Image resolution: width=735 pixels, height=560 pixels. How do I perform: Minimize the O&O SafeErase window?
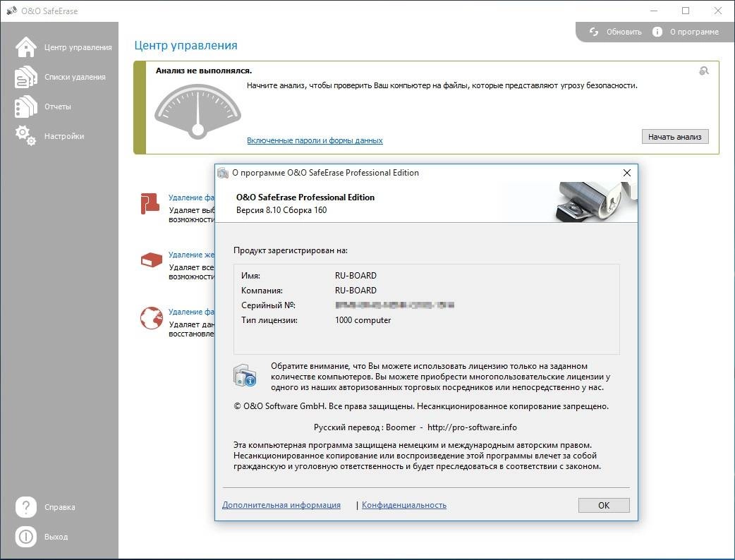tap(655, 11)
